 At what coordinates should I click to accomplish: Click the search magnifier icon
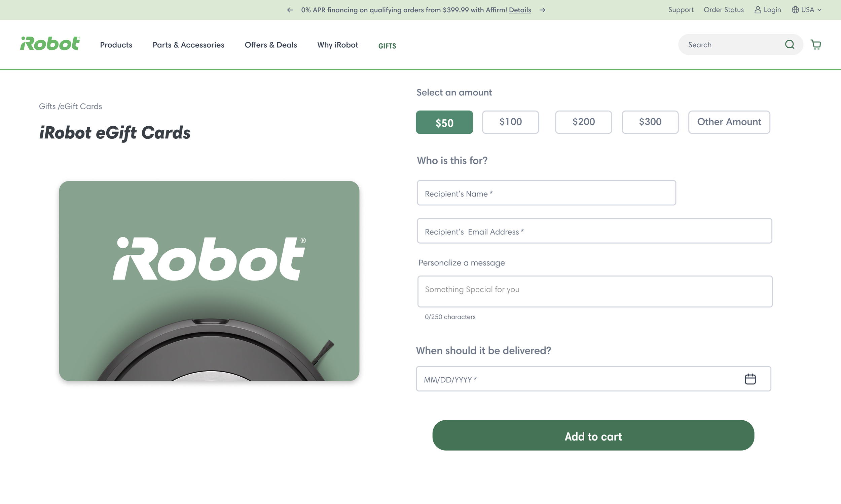coord(789,44)
